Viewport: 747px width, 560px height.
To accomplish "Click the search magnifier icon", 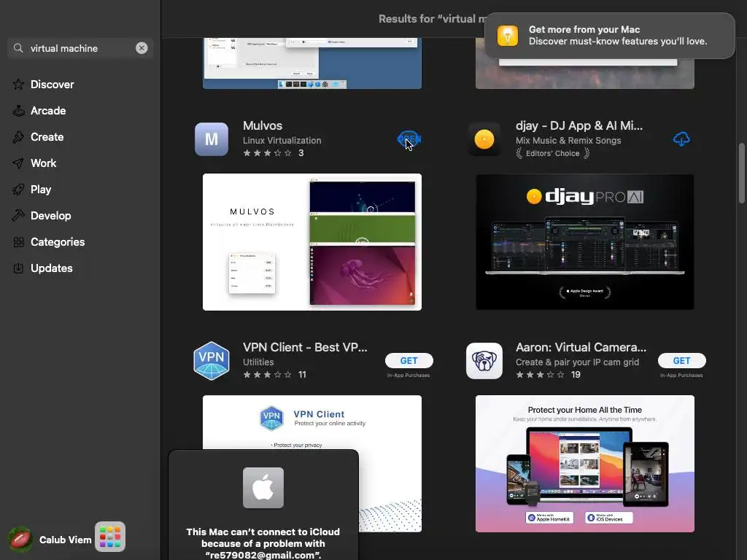I will (x=18, y=48).
